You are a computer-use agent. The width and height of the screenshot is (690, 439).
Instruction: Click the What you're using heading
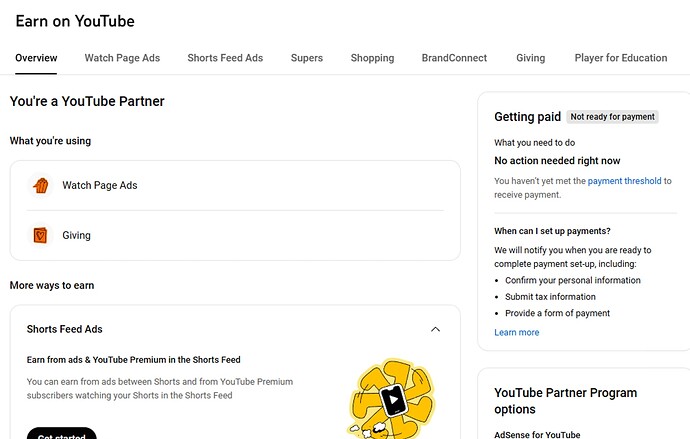coord(50,141)
